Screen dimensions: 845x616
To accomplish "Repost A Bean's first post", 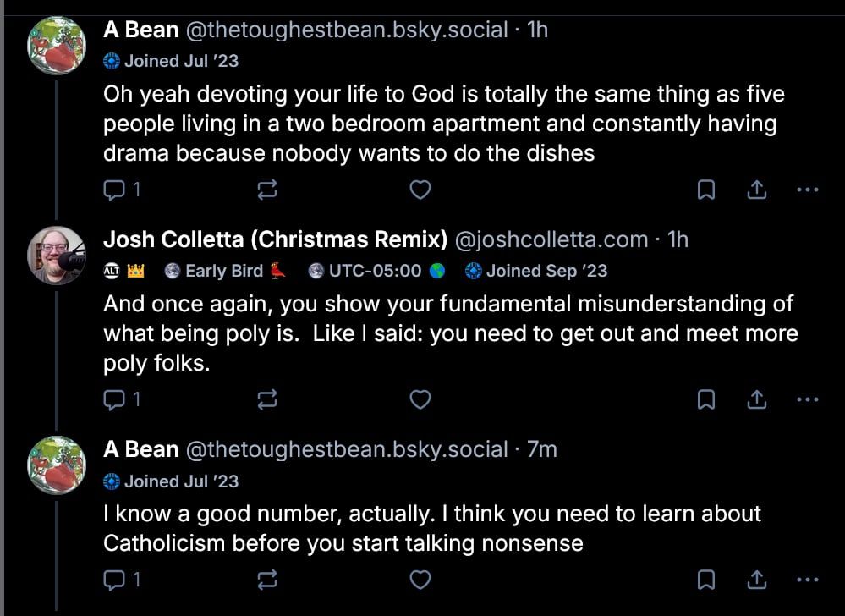I will [267, 190].
